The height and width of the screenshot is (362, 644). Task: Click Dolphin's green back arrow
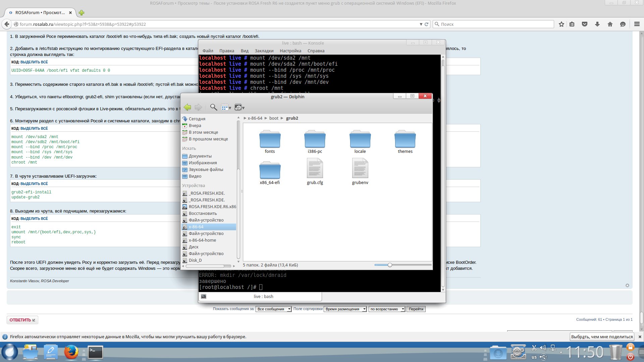click(x=187, y=107)
